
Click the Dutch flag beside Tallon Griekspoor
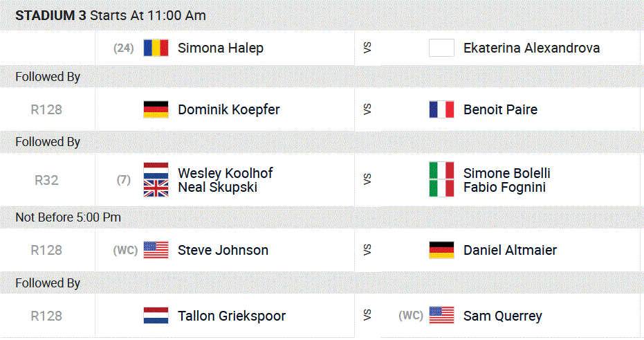156,316
